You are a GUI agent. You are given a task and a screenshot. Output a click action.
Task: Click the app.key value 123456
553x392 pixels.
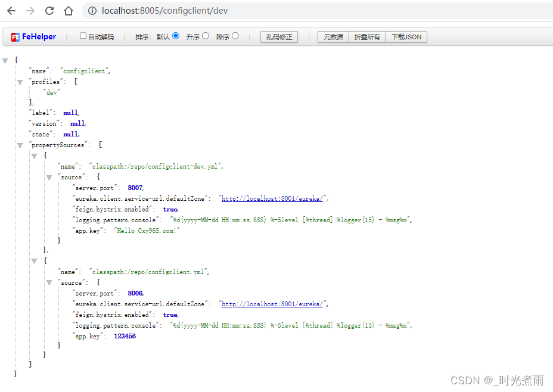(125, 336)
